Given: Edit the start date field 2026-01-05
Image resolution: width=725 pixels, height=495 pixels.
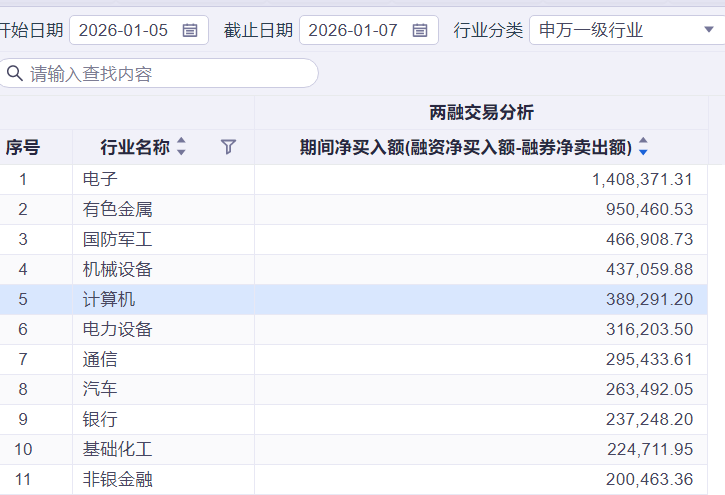Looking at the screenshot, I should (139, 30).
